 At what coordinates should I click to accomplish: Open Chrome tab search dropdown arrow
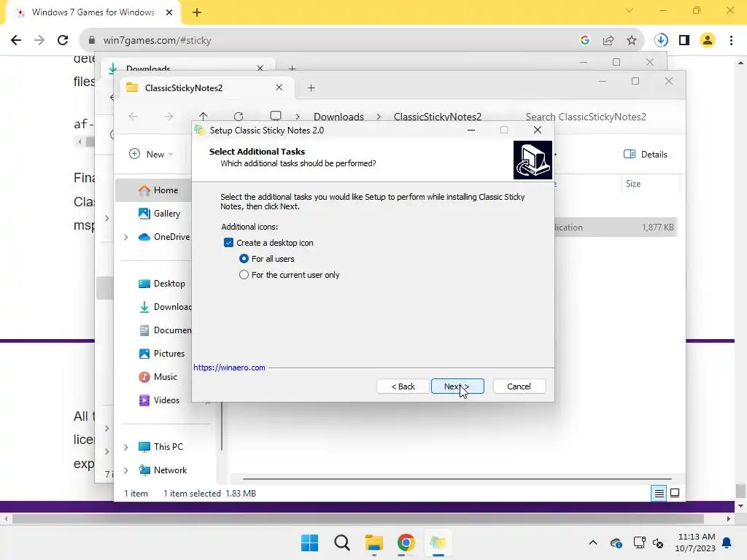click(x=630, y=10)
